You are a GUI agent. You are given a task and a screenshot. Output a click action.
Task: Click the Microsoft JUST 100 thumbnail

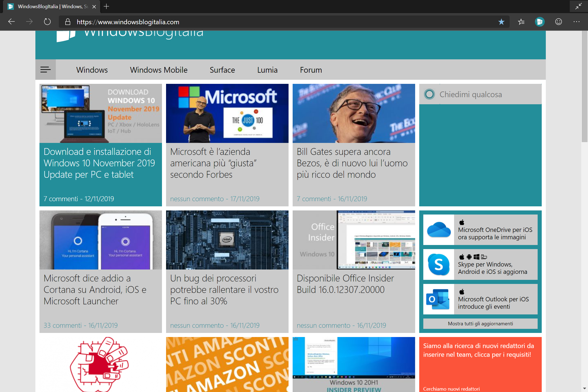coord(227,113)
